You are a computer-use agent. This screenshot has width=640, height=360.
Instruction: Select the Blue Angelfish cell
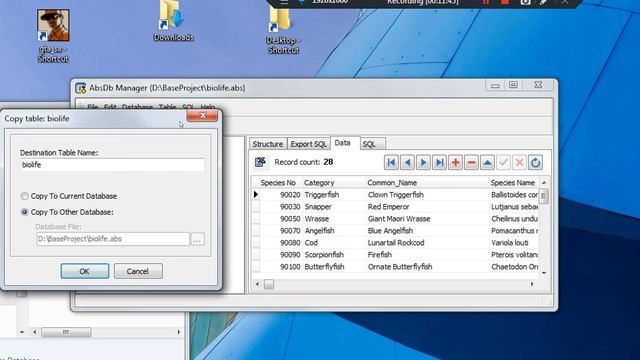(x=427, y=231)
